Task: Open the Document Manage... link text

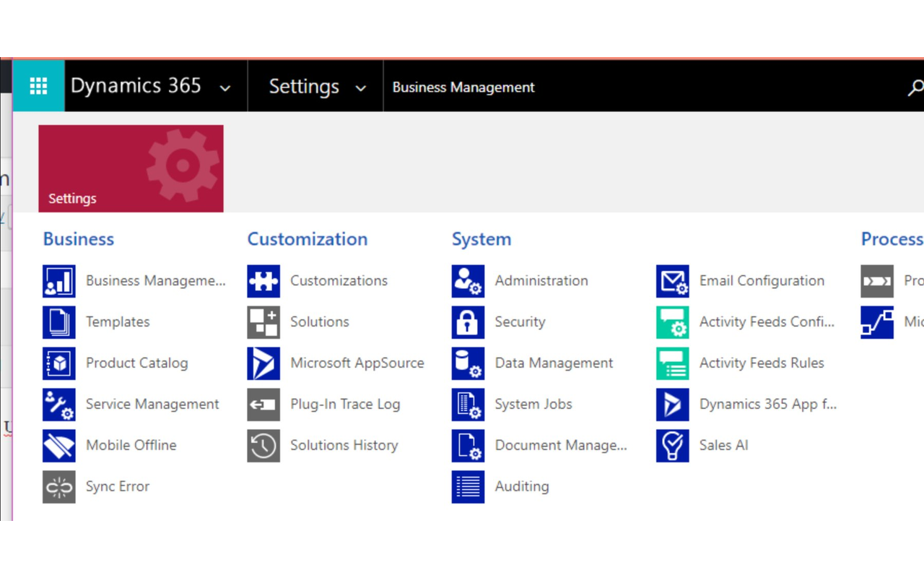Action: coord(561,446)
